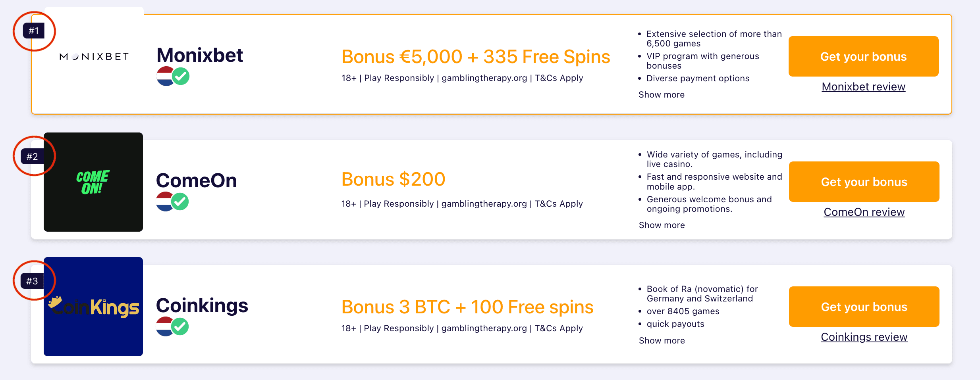Click the #1 rank badge
Screen dimensions: 980x380
pyautogui.click(x=34, y=31)
